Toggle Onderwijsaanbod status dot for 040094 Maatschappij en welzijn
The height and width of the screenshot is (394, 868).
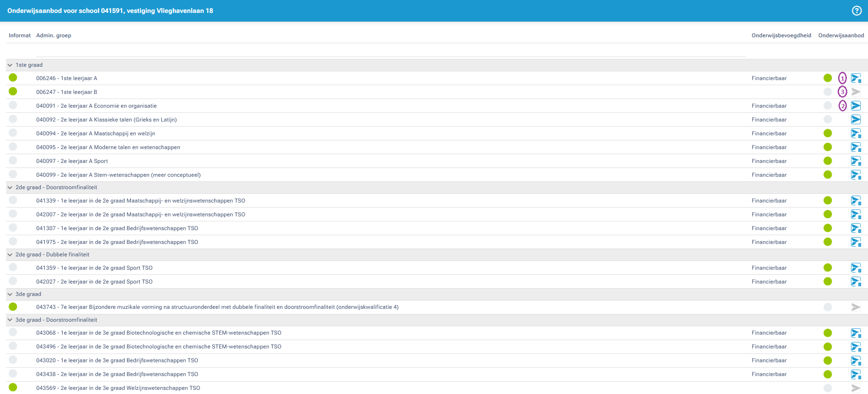(828, 133)
